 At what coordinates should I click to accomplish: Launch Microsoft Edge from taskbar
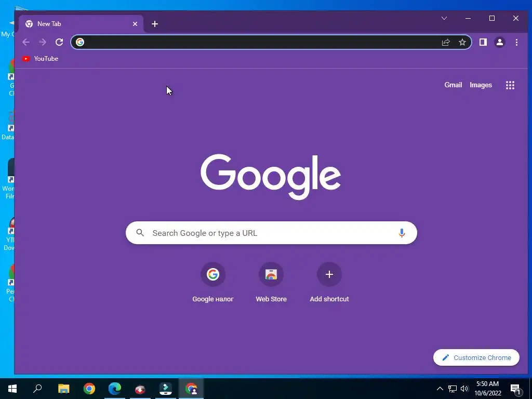click(x=115, y=389)
